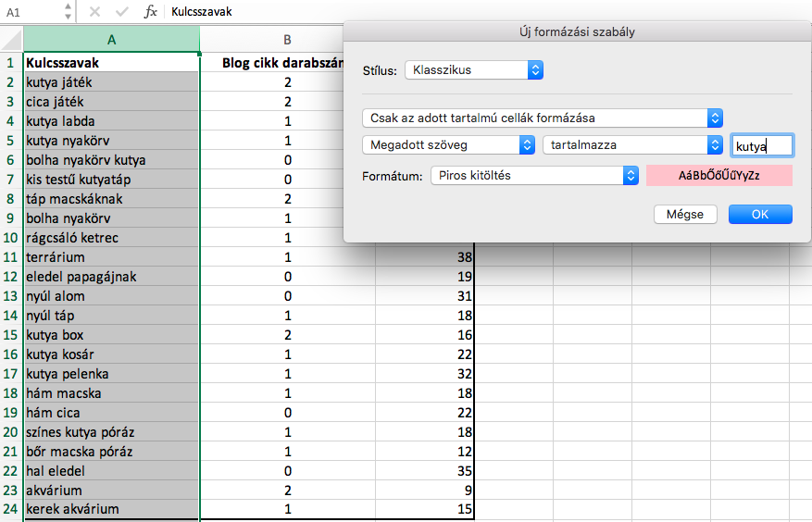Click the Mégse button
The height and width of the screenshot is (522, 812).
point(685,215)
